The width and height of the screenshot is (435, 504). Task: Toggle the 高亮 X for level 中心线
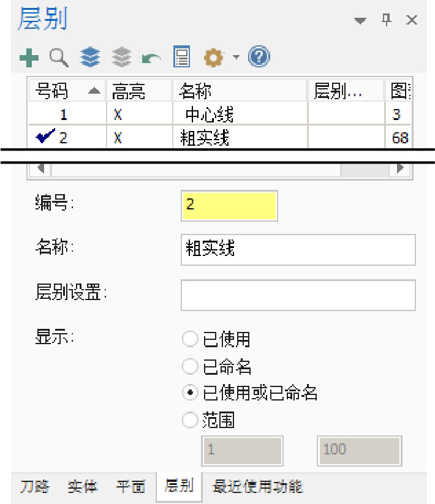point(116,114)
